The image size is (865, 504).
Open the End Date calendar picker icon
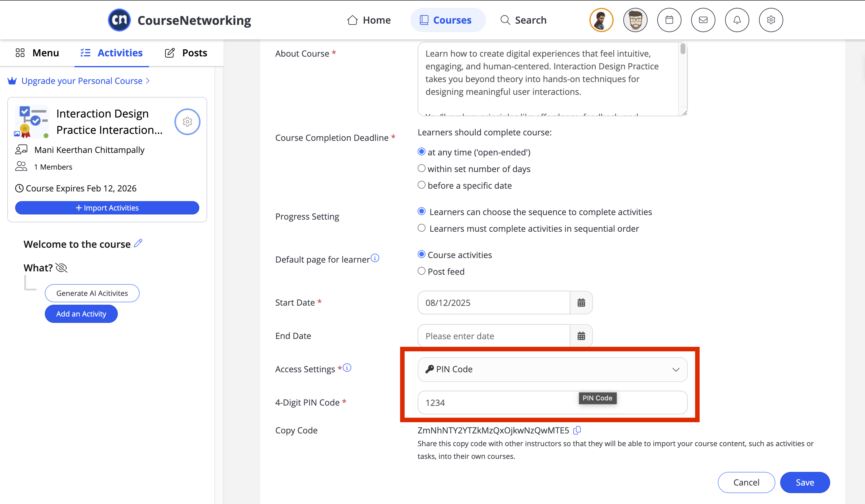[581, 336]
